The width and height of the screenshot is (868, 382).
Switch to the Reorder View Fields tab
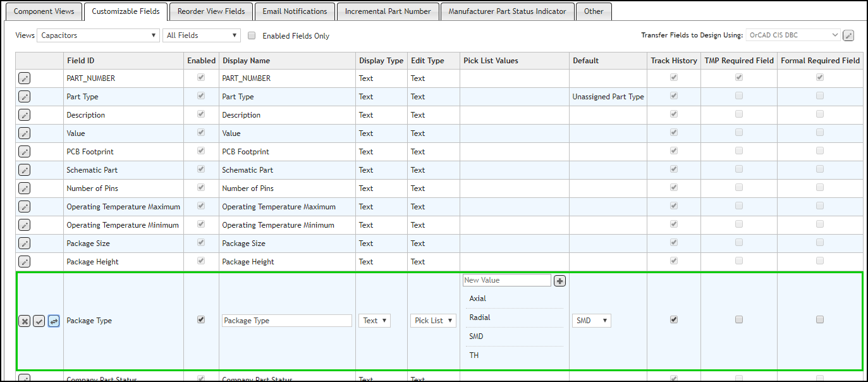[211, 11]
